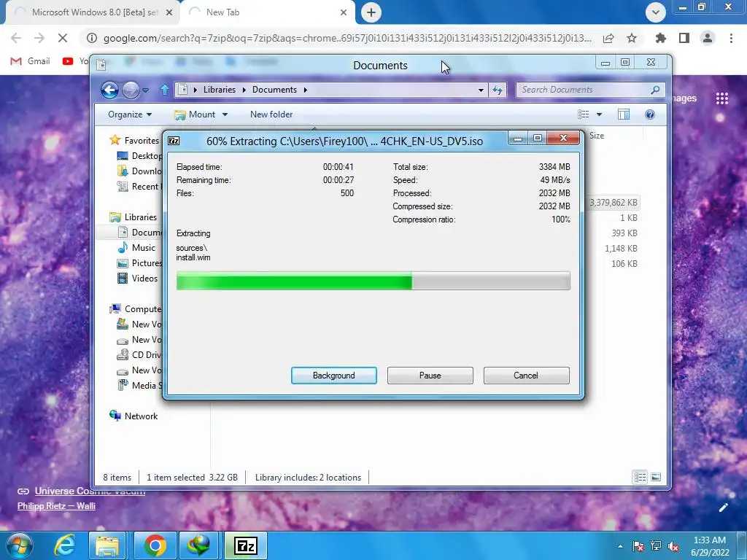Click the Mount toolbar button
Image resolution: width=747 pixels, height=560 pixels.
point(195,114)
